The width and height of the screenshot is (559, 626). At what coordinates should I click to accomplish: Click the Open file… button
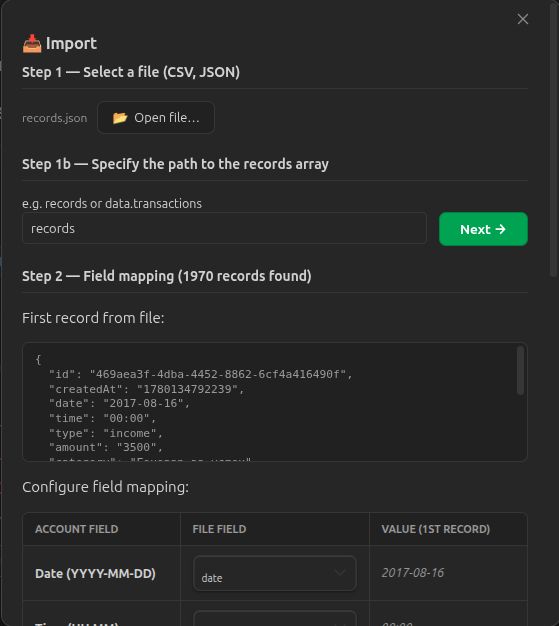pyautogui.click(x=156, y=118)
